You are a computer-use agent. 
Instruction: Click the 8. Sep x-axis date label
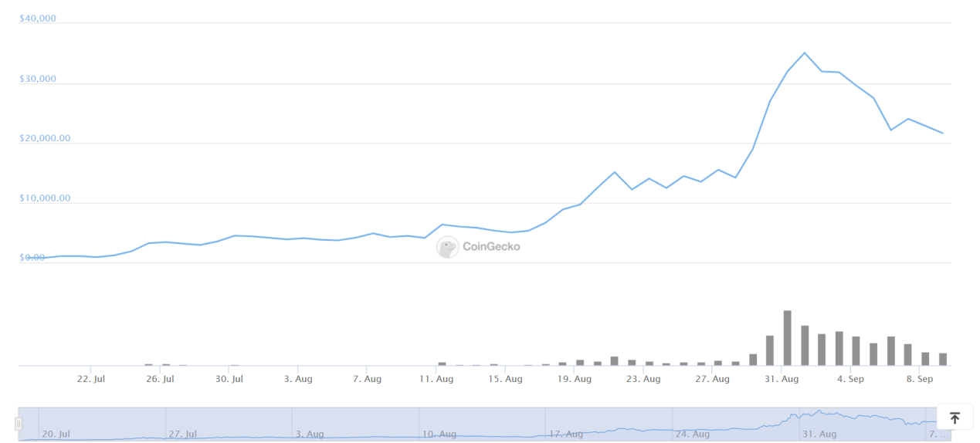pyautogui.click(x=920, y=379)
